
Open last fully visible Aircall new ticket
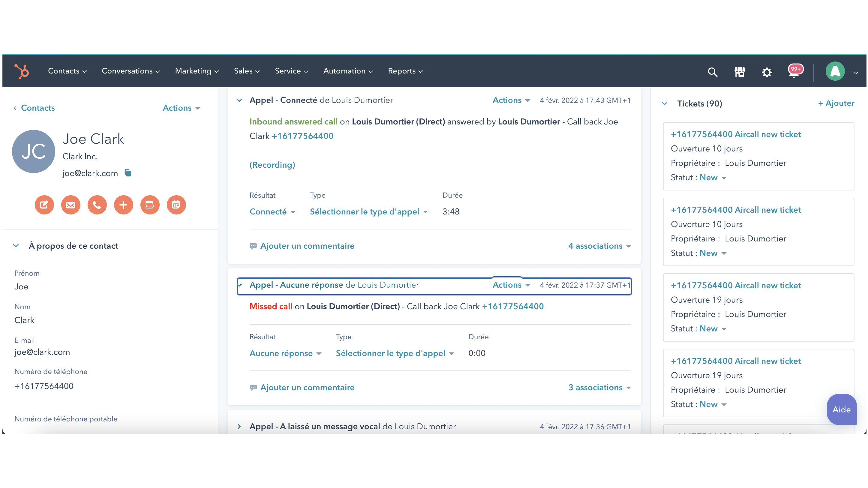coord(736,361)
